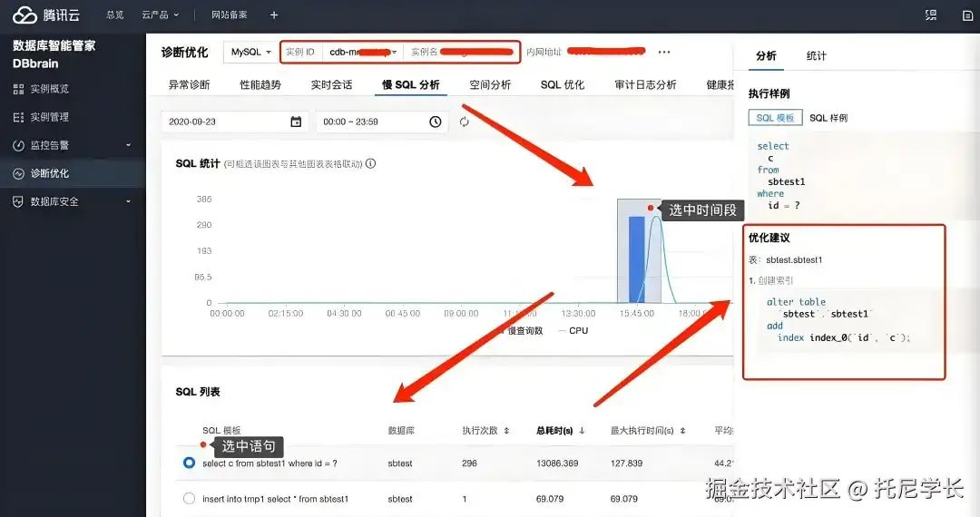This screenshot has height=517, width=980.
Task: Toggle CPU legend series
Action: (573, 330)
